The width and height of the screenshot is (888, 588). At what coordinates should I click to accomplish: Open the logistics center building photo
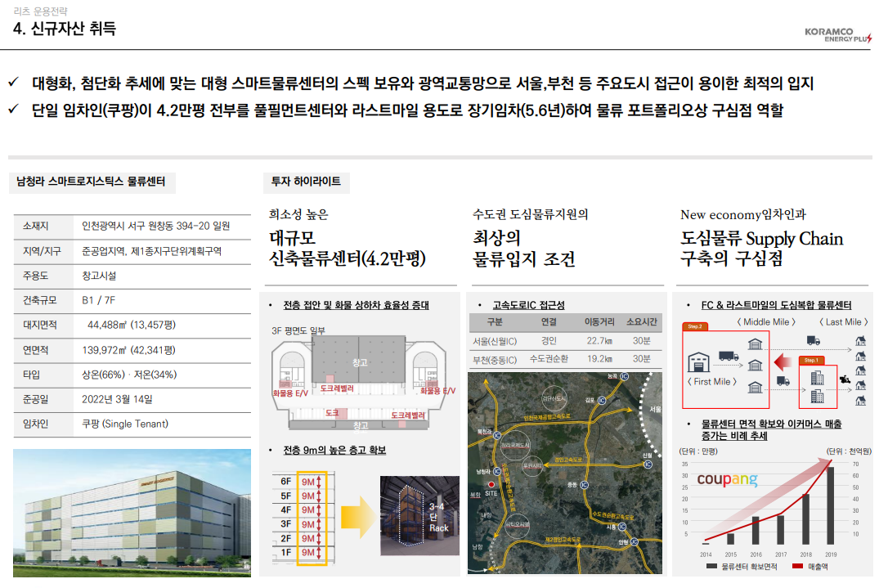point(132,514)
